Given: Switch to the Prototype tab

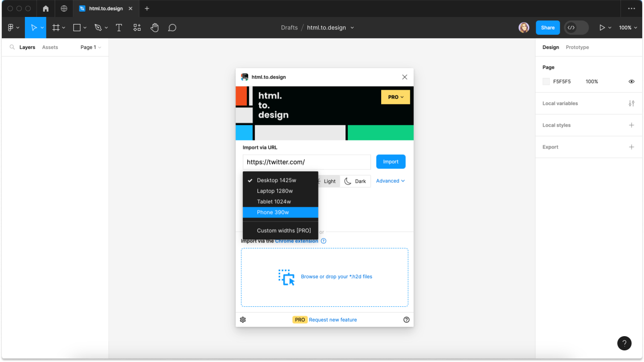Looking at the screenshot, I should point(577,47).
